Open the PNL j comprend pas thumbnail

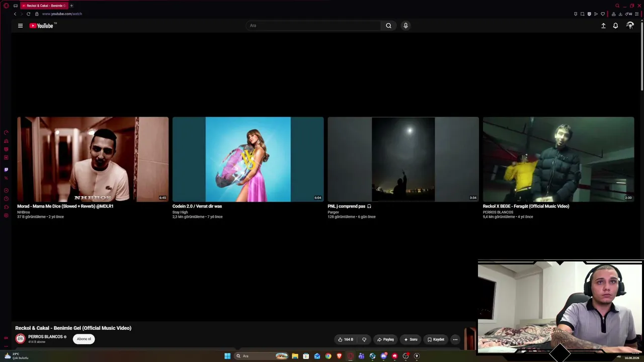coord(403,159)
